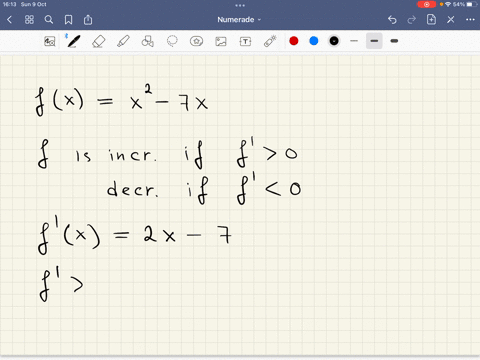Select the thinnest stroke width
The image size is (480, 360).
click(x=354, y=41)
